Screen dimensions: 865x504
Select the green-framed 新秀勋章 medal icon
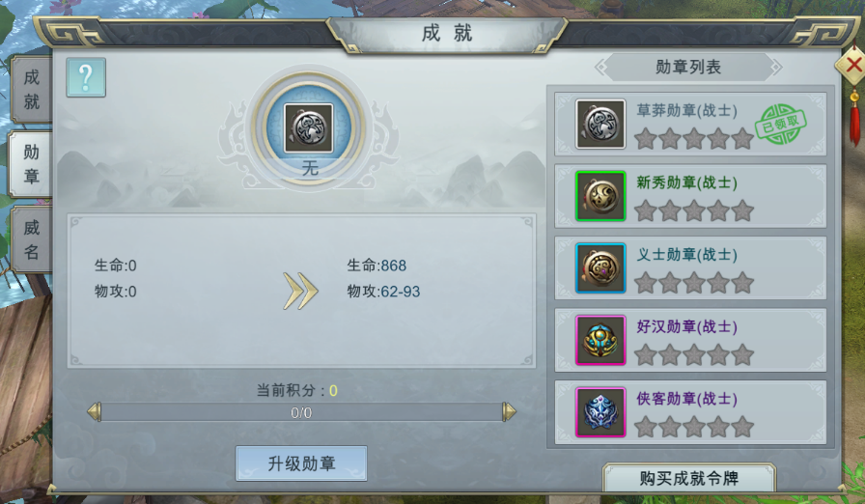[x=600, y=196]
